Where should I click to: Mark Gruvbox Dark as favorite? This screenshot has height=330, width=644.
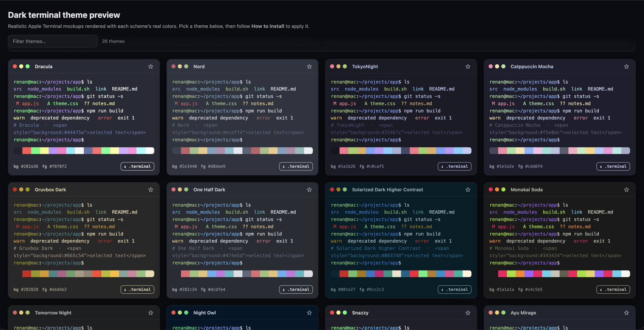click(x=151, y=189)
